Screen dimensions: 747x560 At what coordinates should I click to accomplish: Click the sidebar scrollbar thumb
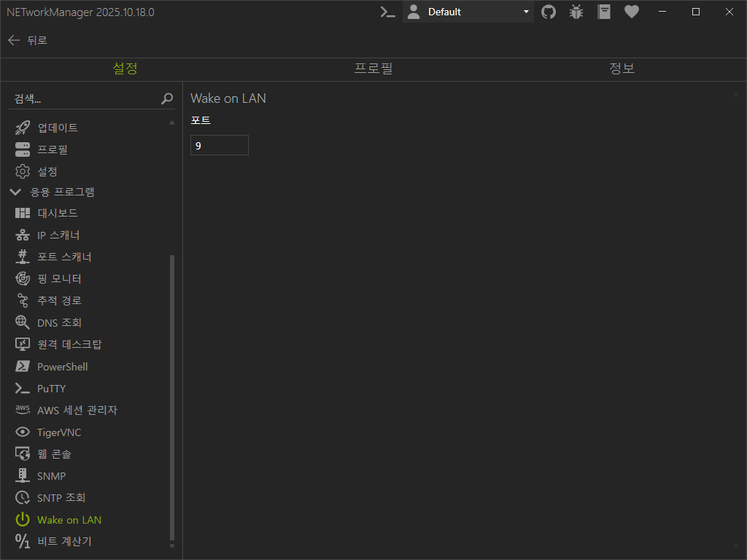pyautogui.click(x=172, y=397)
